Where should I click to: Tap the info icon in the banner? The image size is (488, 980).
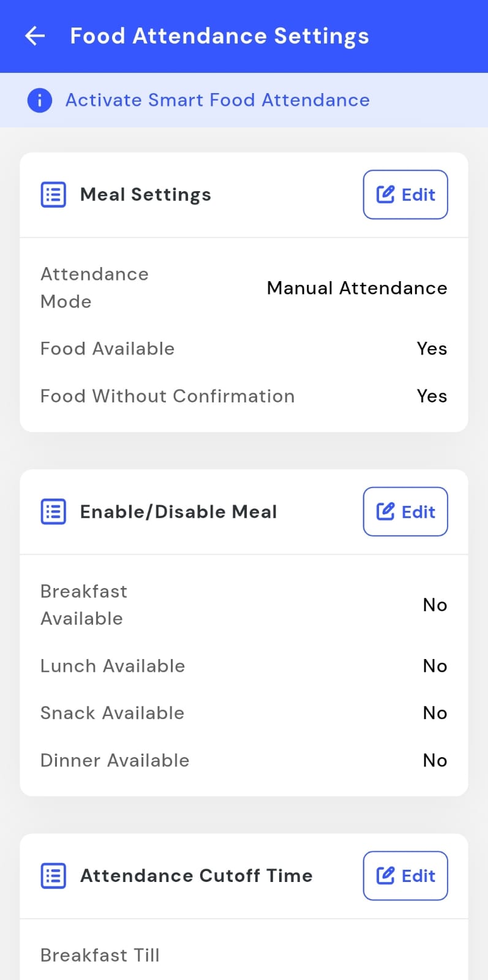tap(40, 100)
